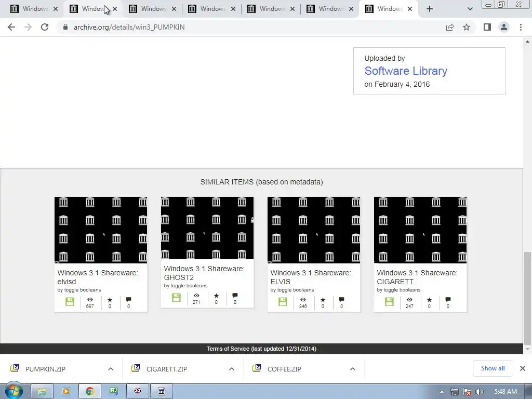Open the Windows 3.1 Shareware: GHOST2 title
532x399 pixels.
(204, 273)
